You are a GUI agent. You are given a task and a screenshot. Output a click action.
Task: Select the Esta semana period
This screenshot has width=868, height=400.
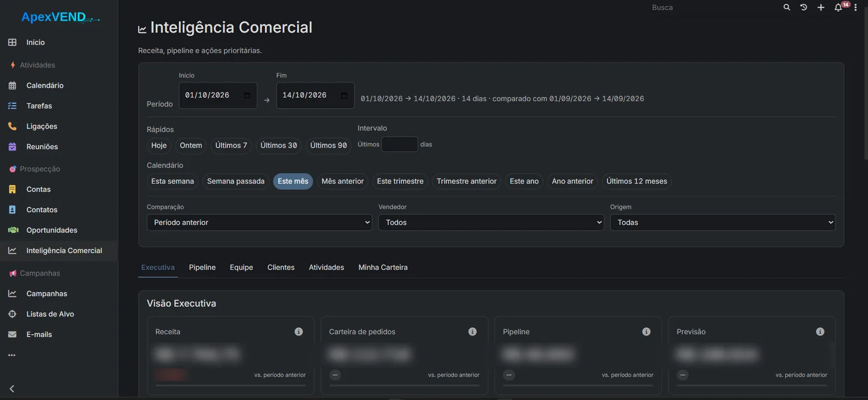tap(173, 181)
